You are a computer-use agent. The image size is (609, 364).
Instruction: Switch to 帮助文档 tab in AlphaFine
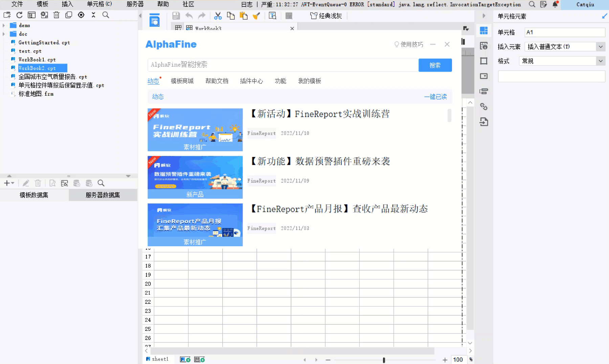pos(217,81)
